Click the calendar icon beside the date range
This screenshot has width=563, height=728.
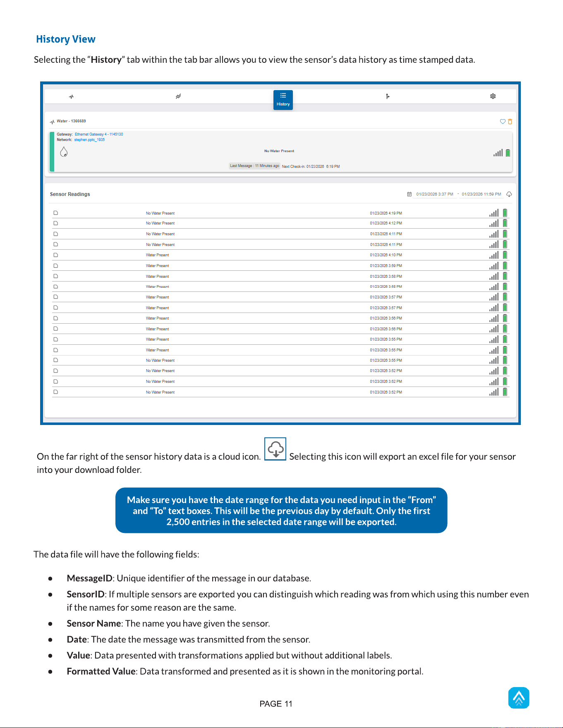[410, 194]
